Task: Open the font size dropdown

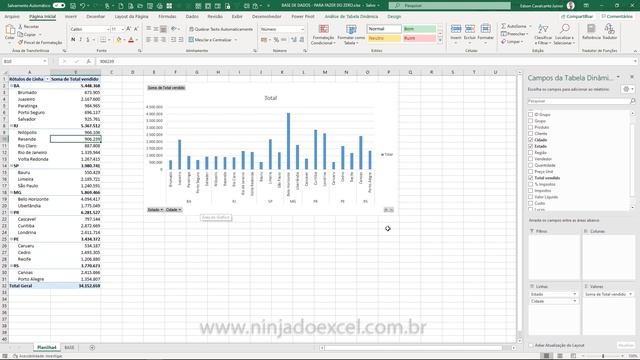Action: 122,29
